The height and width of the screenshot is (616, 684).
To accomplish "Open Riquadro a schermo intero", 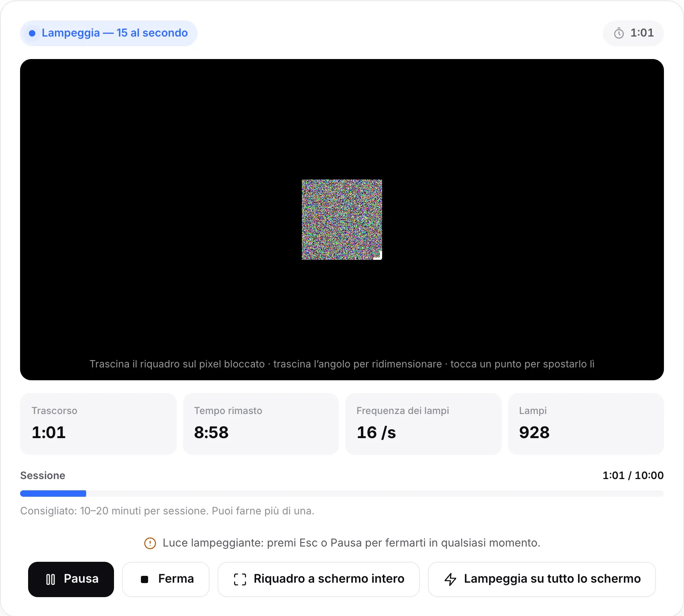I will click(319, 579).
